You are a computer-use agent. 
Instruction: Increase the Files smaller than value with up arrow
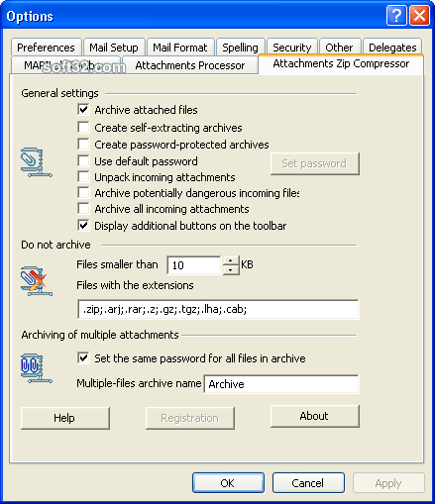231,260
